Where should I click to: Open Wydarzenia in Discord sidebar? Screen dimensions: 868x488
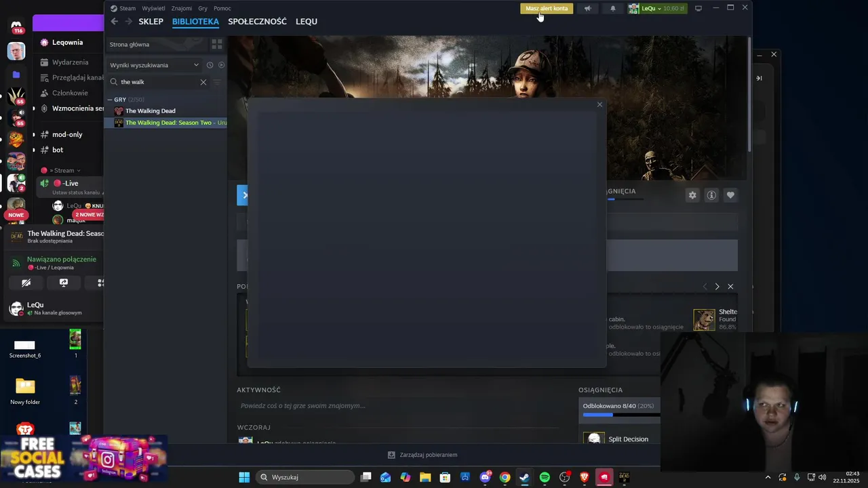coord(70,62)
